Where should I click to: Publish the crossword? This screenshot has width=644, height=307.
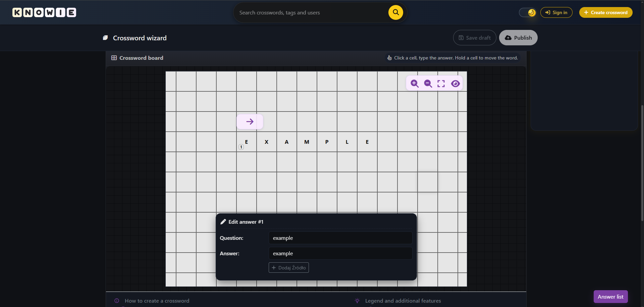coord(518,37)
